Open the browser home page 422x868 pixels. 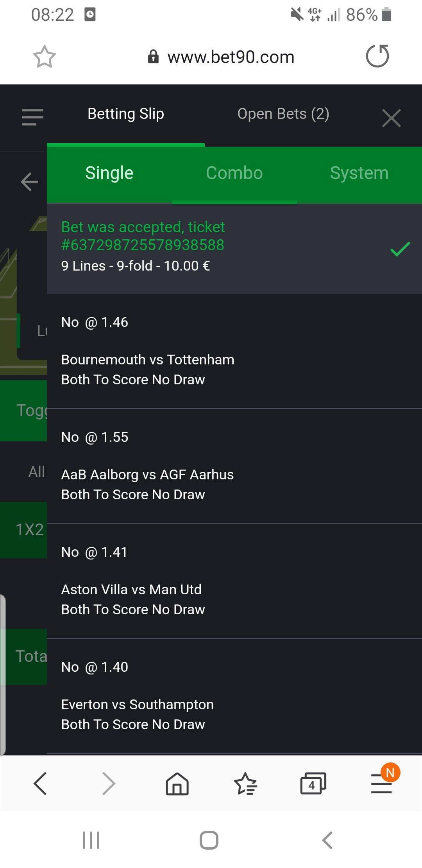tap(177, 784)
